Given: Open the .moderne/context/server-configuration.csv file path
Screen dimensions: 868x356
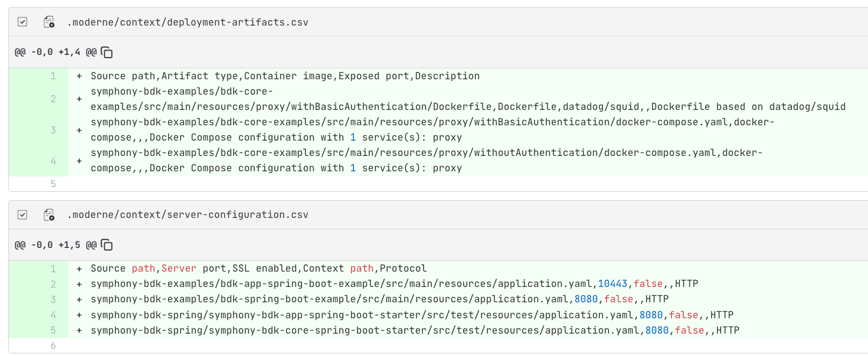Looking at the screenshot, I should pos(188,215).
